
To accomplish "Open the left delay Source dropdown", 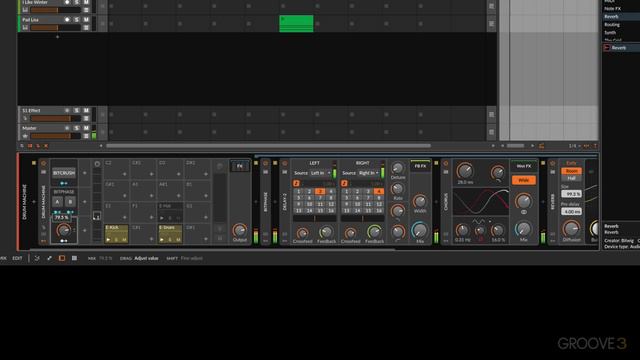I will tap(320, 173).
